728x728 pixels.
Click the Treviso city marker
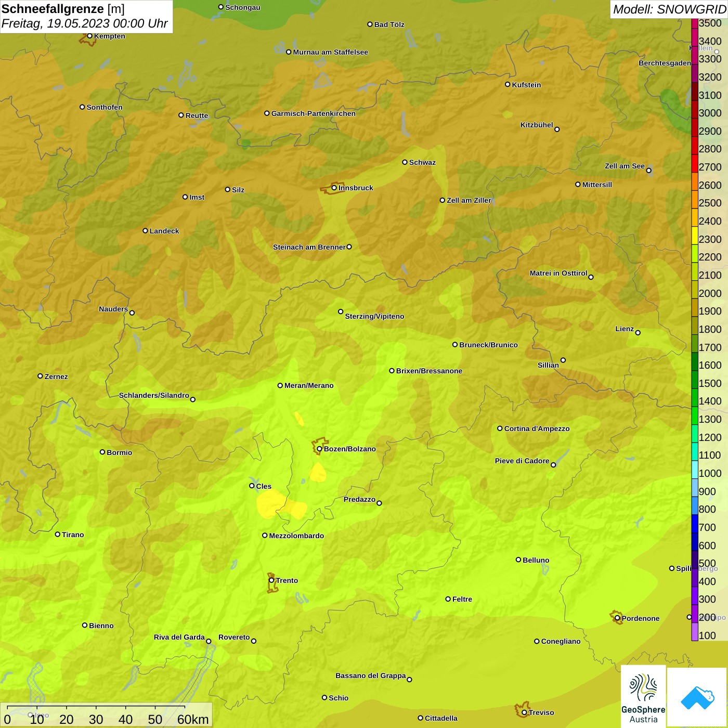[524, 712]
